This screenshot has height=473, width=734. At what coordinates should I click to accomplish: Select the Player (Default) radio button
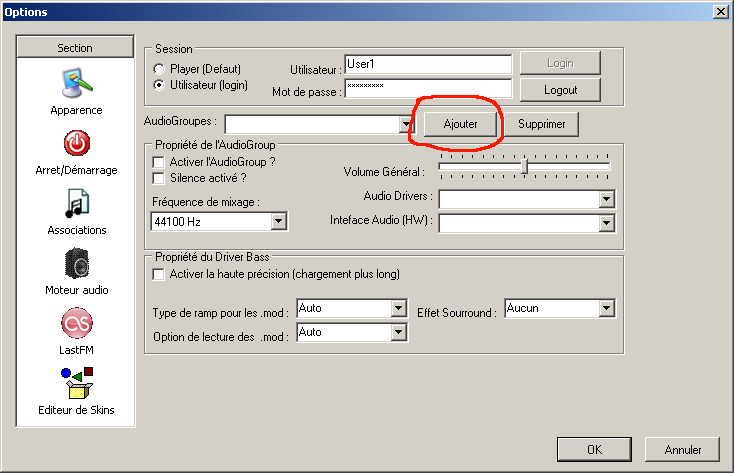158,69
